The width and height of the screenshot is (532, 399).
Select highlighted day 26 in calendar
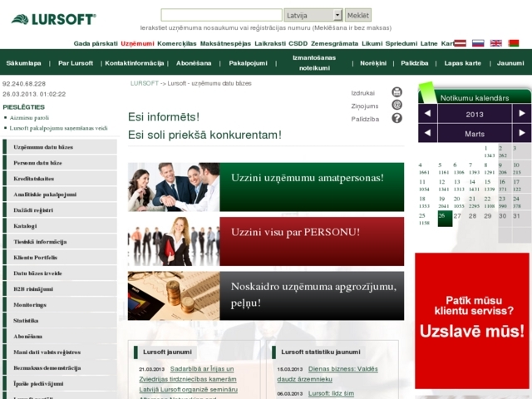[x=445, y=219]
